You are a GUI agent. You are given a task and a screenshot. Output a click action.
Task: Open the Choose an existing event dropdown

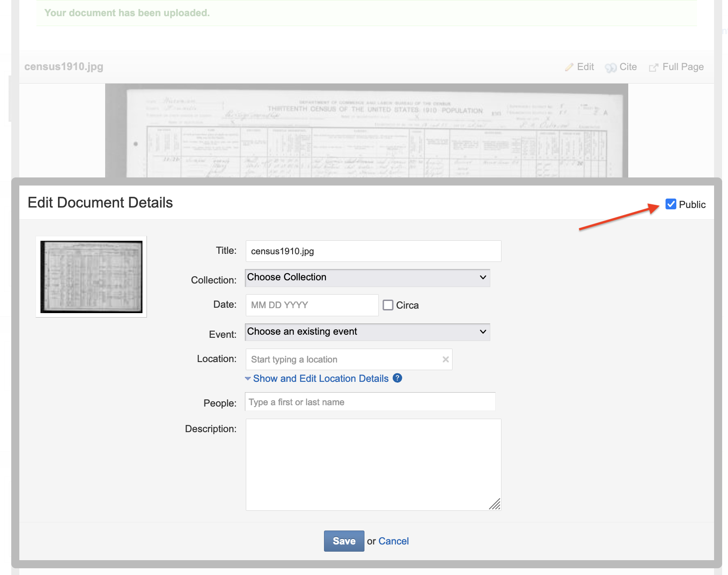tap(367, 332)
